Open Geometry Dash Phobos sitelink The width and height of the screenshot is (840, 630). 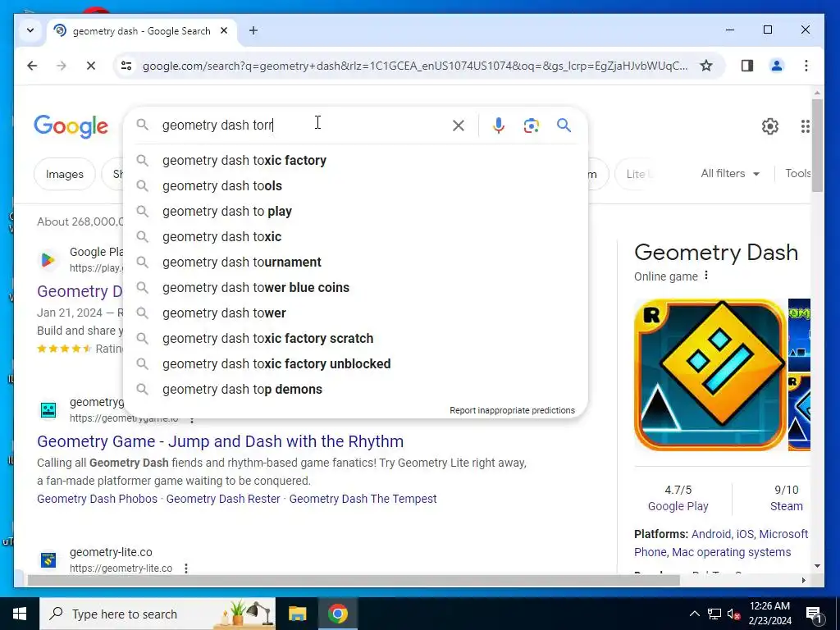(97, 499)
